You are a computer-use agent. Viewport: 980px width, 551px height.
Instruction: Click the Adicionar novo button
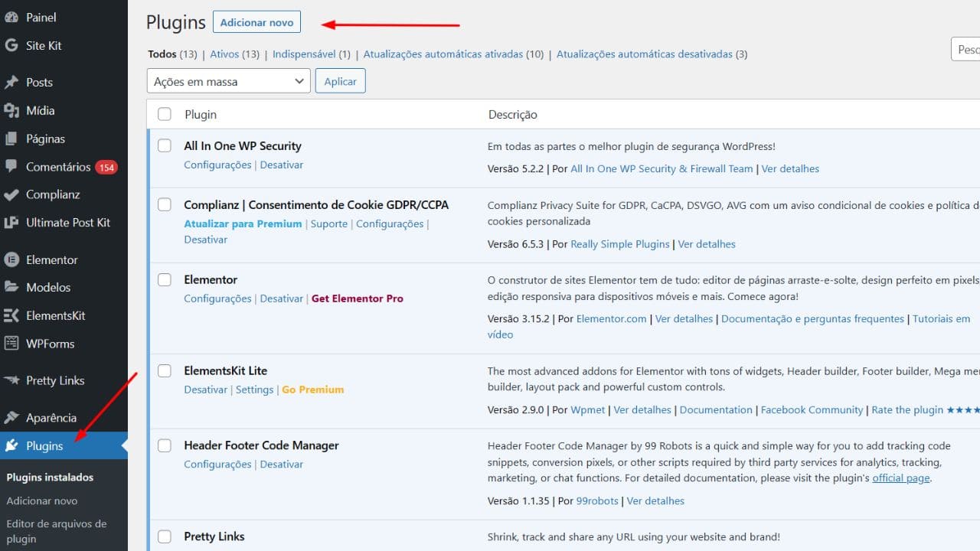coord(257,22)
